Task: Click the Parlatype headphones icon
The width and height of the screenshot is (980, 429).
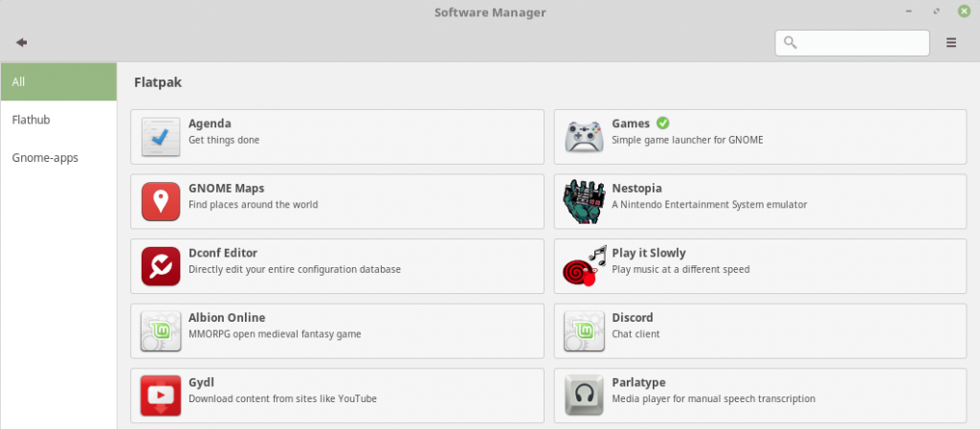Action: (x=584, y=395)
